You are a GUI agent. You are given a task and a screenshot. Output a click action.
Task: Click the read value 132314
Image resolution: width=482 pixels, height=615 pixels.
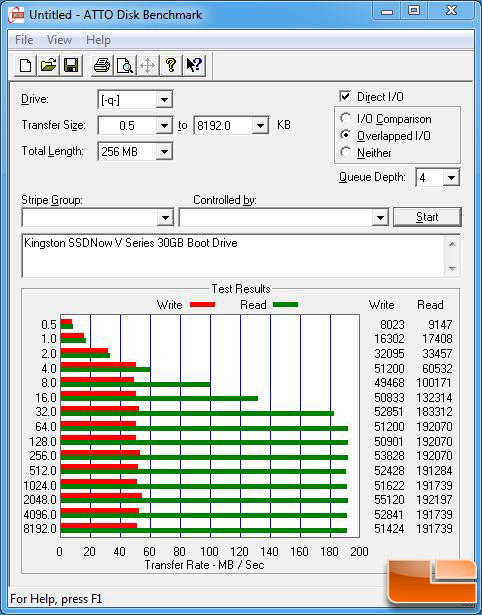point(434,398)
